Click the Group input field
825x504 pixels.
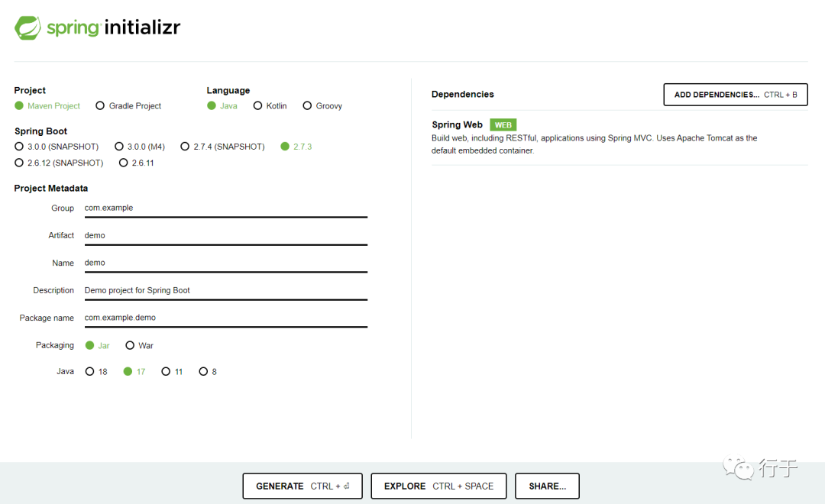click(225, 208)
